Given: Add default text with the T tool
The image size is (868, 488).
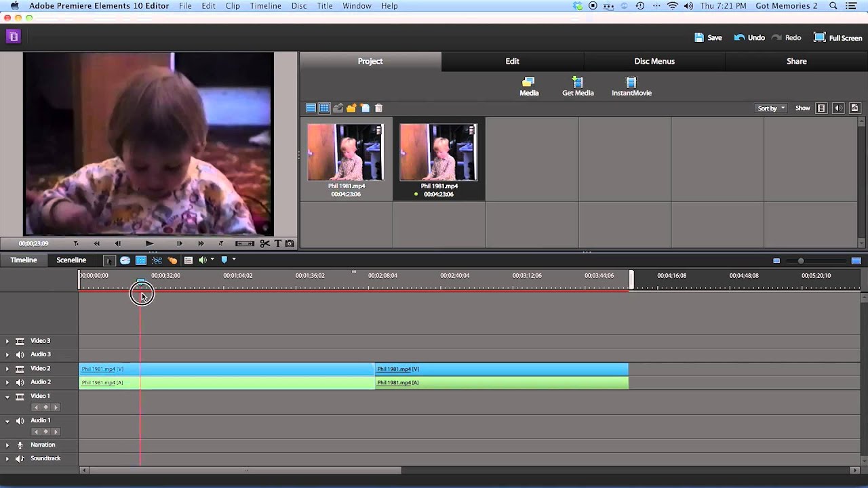Looking at the screenshot, I should coord(278,243).
